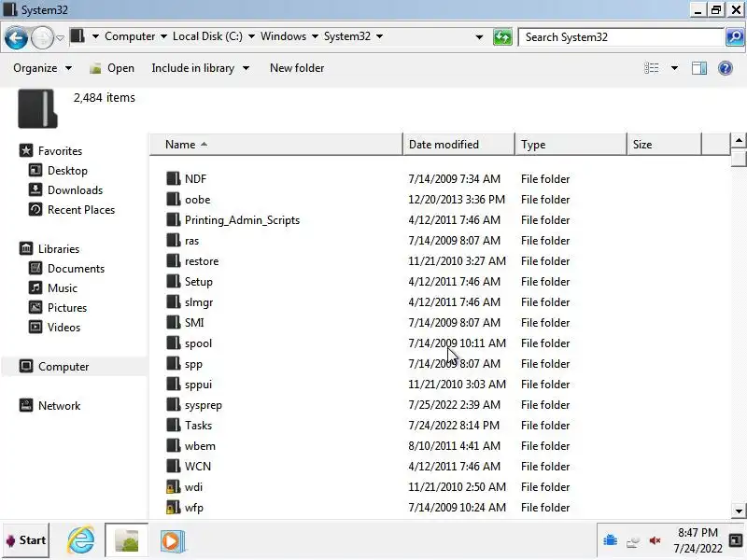Click the search magnifier icon
Viewport: 747px width, 560px height.
[x=735, y=37]
